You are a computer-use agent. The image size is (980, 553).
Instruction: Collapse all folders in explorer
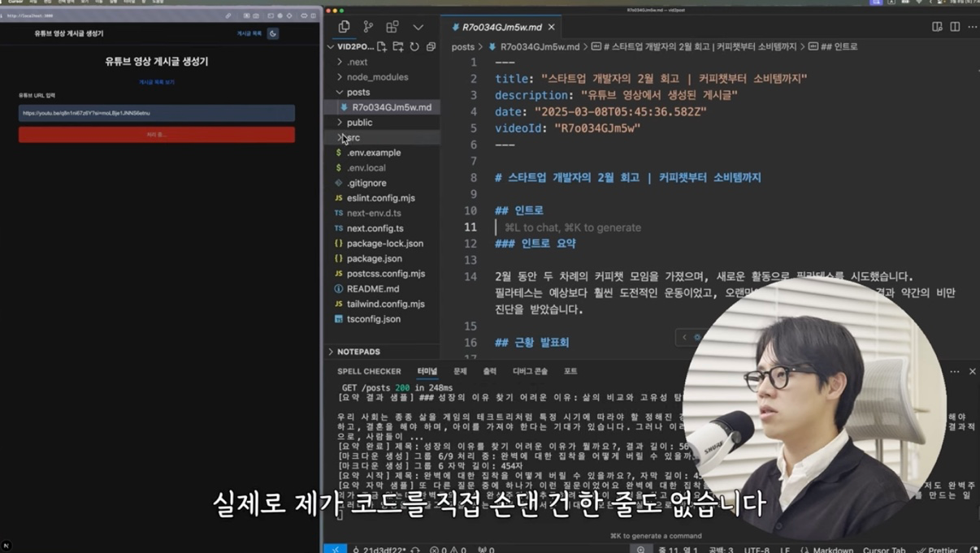[431, 47]
